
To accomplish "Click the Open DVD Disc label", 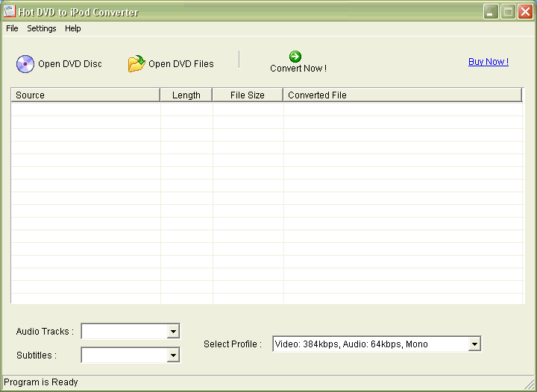I will point(70,64).
